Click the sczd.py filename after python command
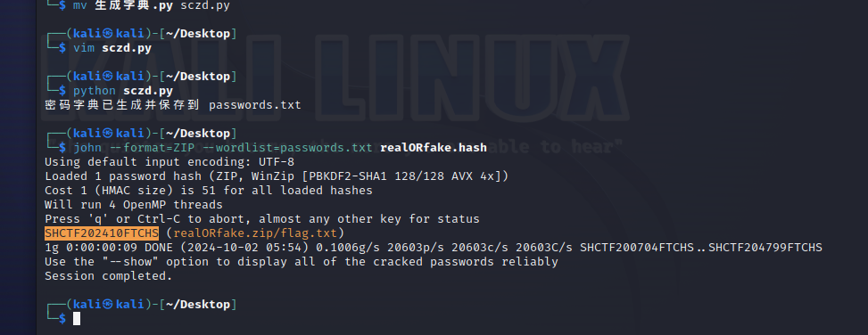 point(148,91)
